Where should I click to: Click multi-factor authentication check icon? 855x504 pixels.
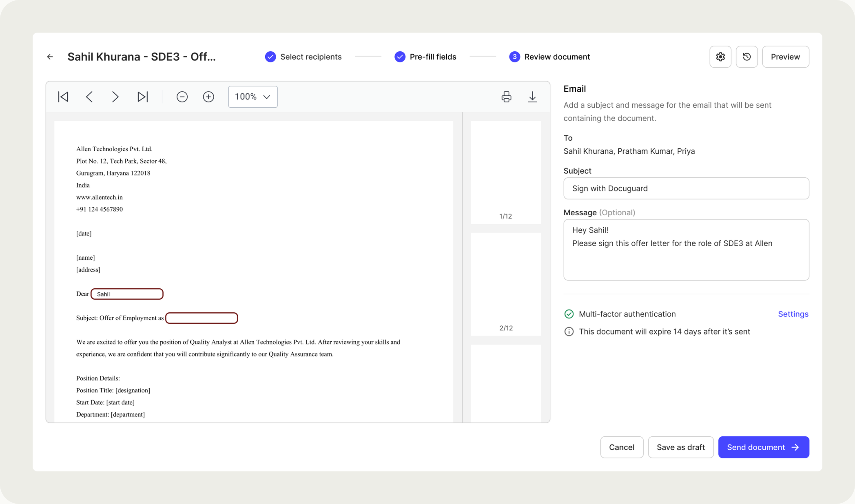[x=569, y=314]
